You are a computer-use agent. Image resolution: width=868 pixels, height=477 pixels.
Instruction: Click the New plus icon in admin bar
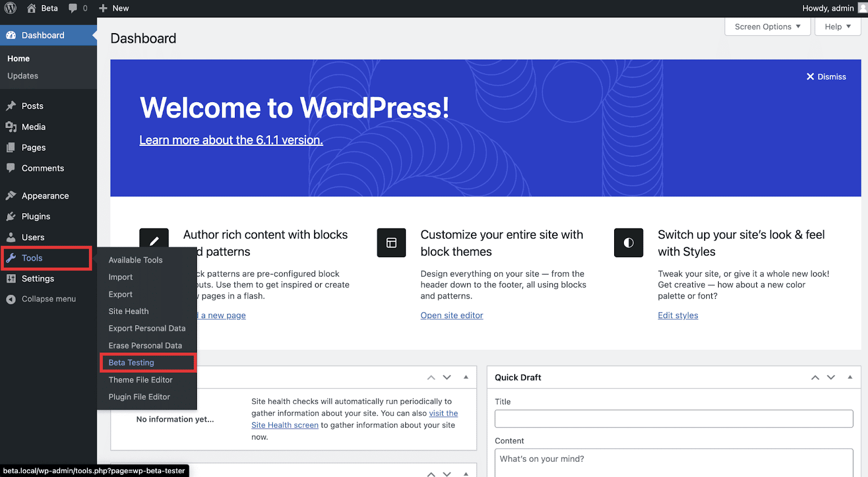pyautogui.click(x=103, y=8)
